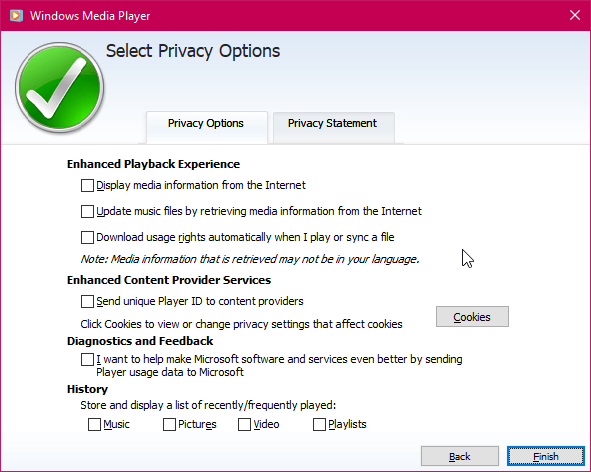Tick the Pictures history checkbox
591x472 pixels.
pos(169,424)
